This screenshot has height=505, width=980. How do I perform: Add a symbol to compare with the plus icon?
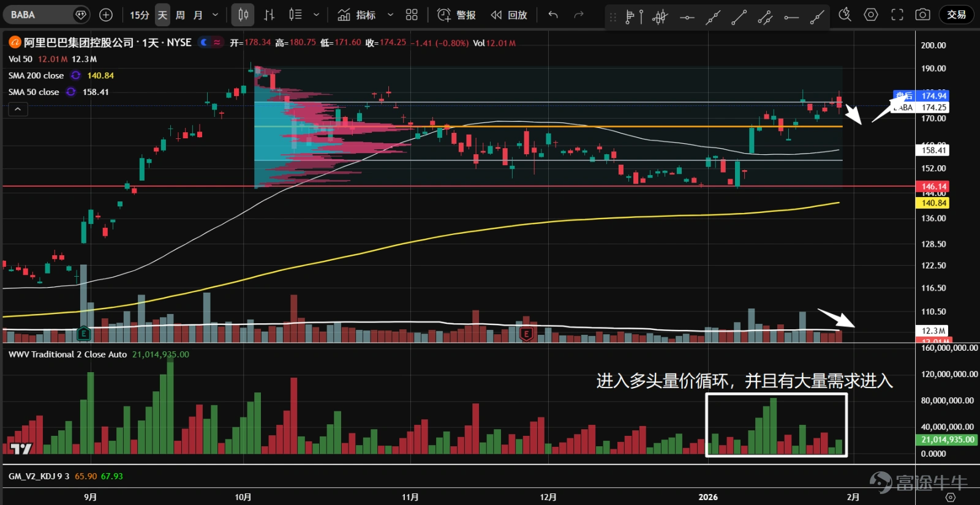coord(106,15)
